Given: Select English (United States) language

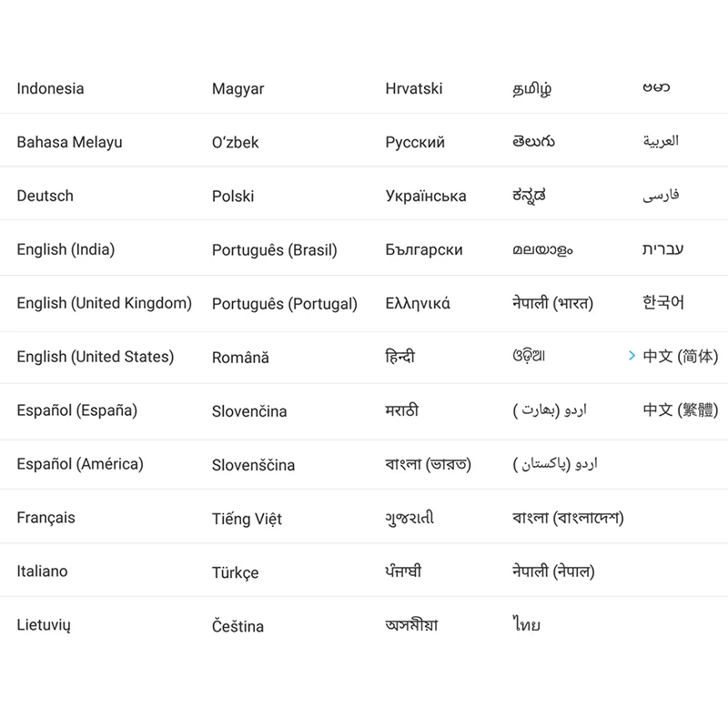Looking at the screenshot, I should click(x=96, y=357).
